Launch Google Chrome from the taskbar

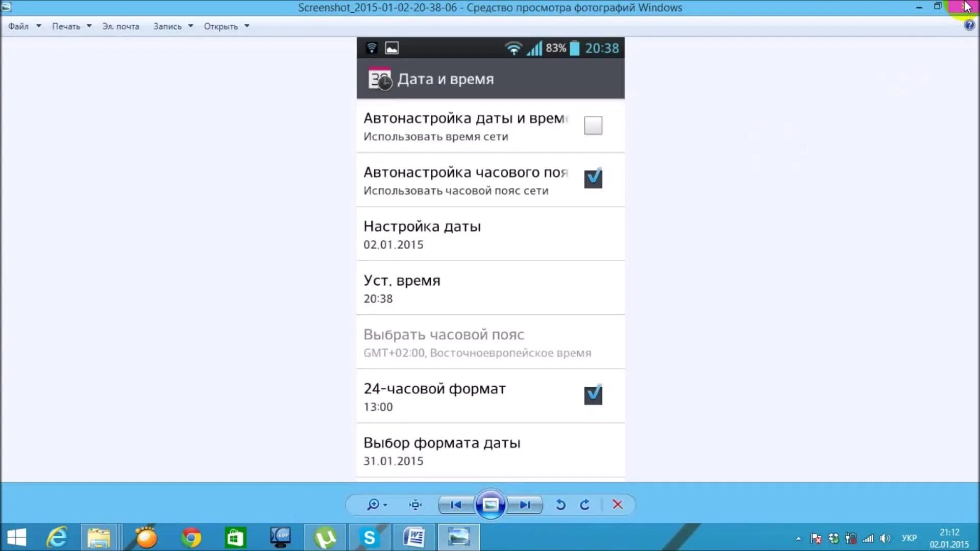point(191,537)
